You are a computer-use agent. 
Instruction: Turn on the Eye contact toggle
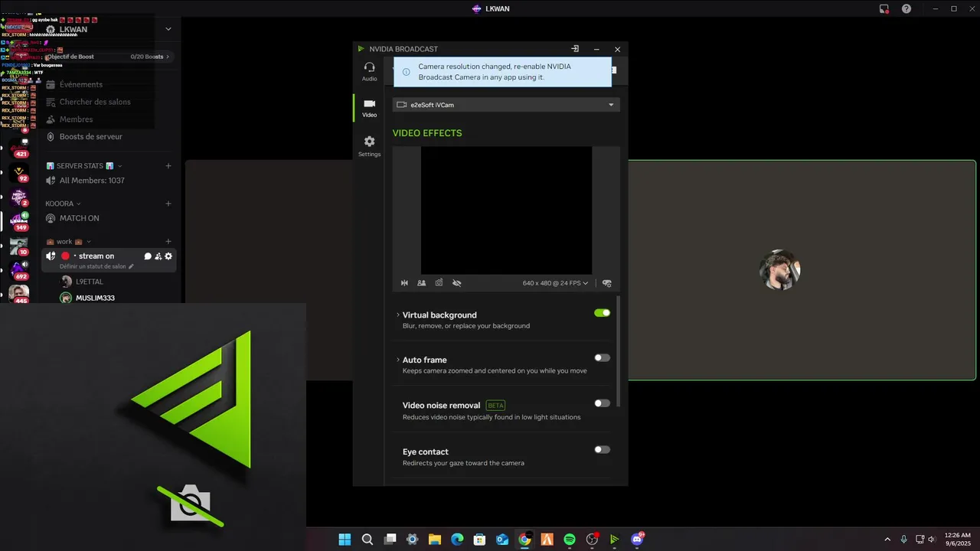[x=603, y=449]
